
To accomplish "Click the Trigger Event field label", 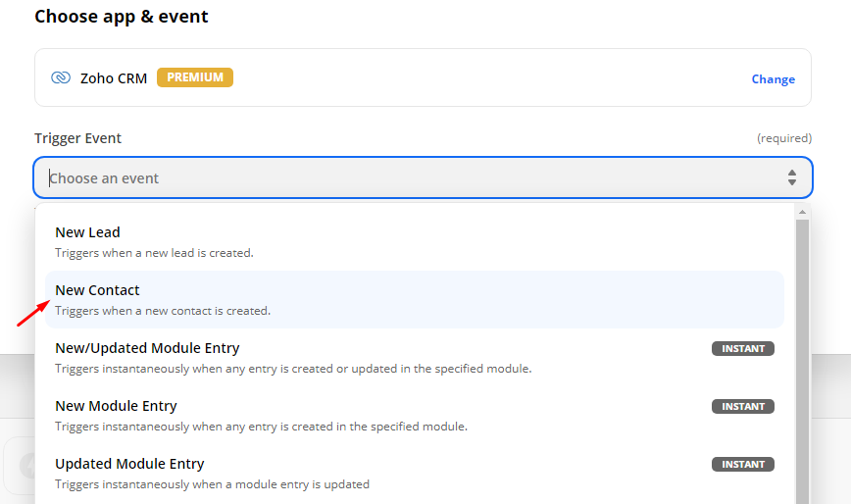I will coord(78,138).
